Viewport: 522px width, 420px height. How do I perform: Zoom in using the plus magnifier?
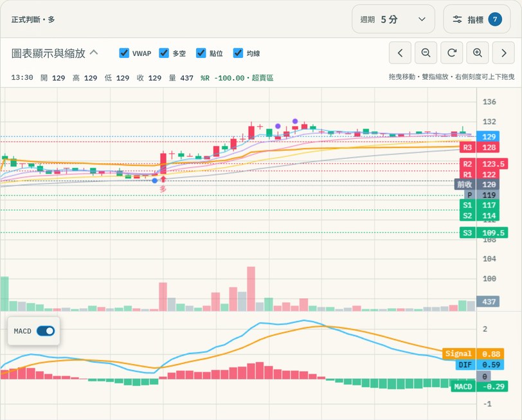478,53
